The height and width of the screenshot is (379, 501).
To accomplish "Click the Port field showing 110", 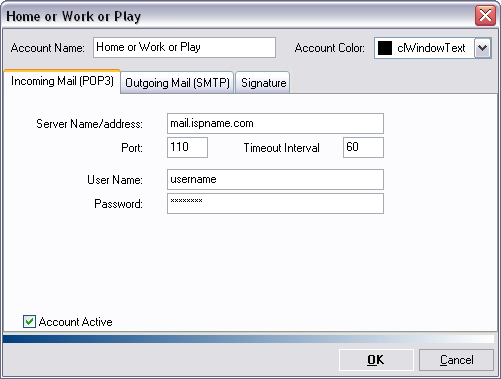I will click(187, 147).
